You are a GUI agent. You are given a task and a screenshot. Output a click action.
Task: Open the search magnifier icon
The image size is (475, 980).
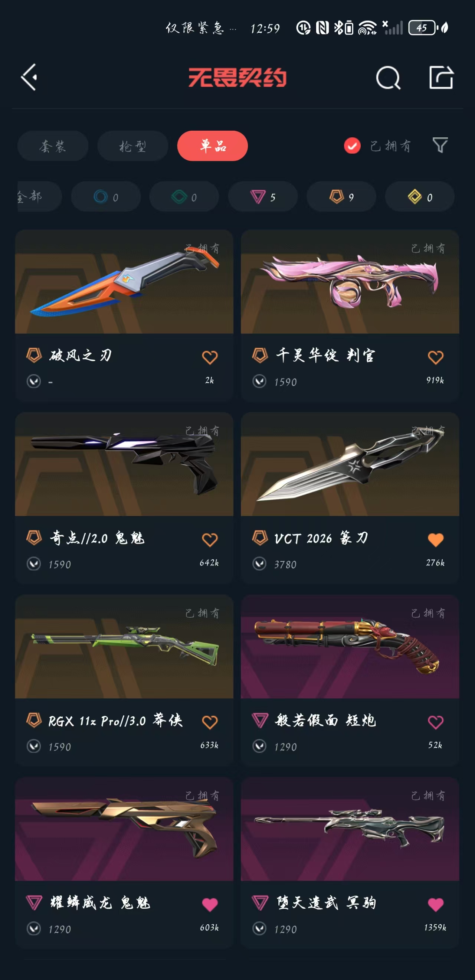(x=388, y=78)
